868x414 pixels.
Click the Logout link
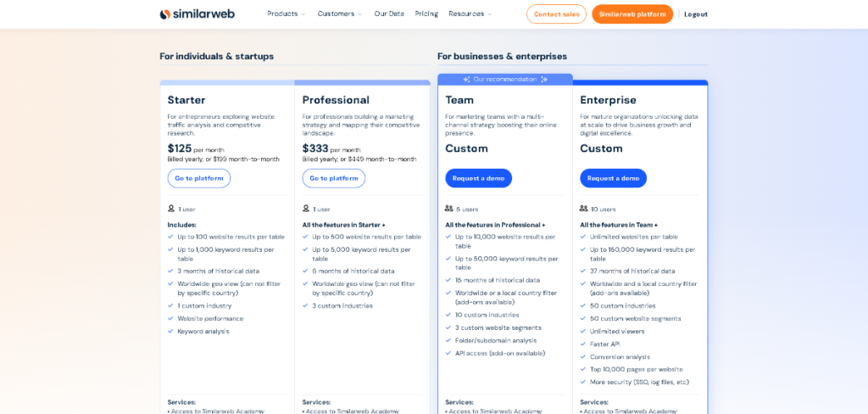click(696, 14)
